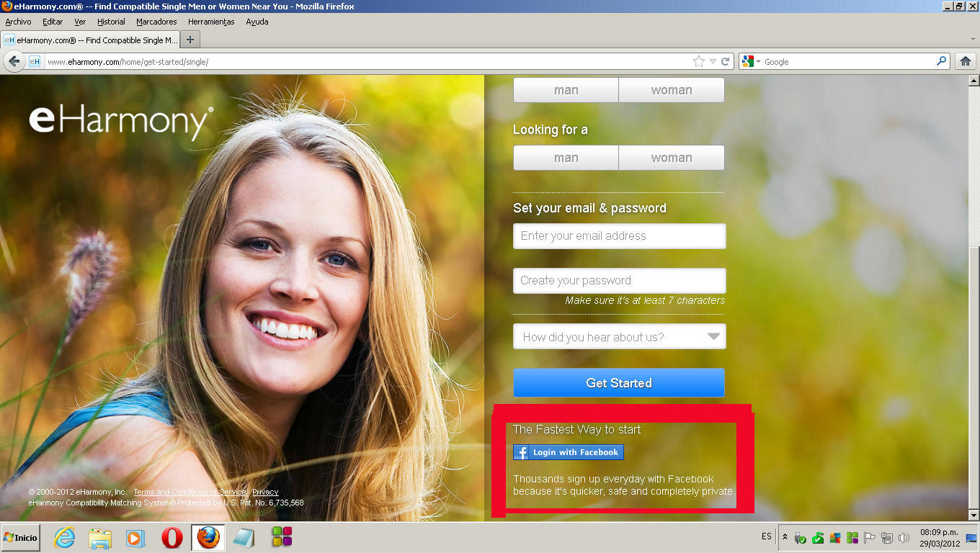Open the colored squares taskbar app
The width and height of the screenshot is (980, 553).
[x=282, y=537]
